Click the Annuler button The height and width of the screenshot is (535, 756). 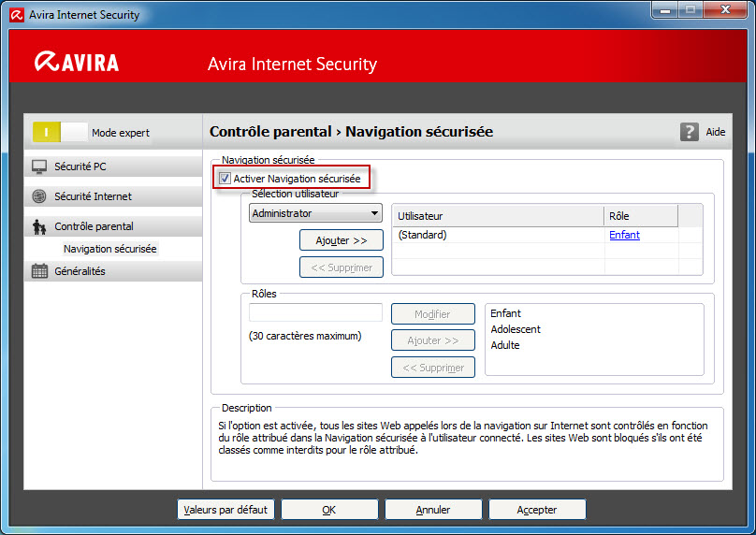click(x=433, y=510)
